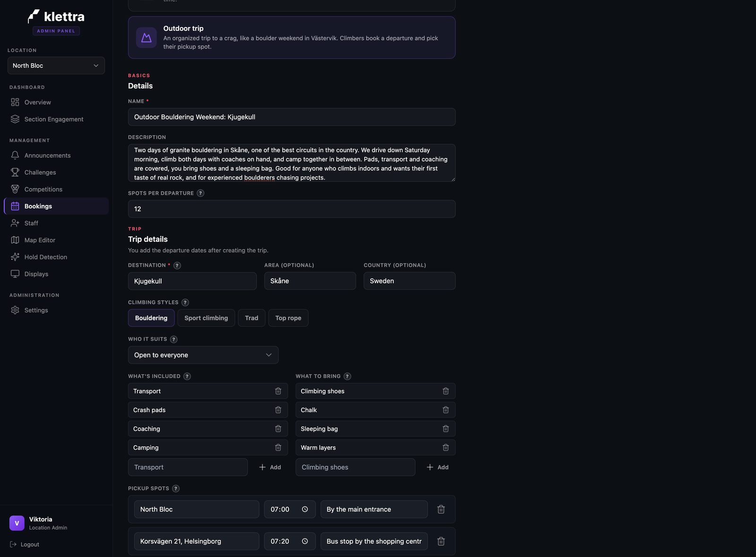
Task: Toggle the Top rope climbing style
Action: (x=288, y=318)
